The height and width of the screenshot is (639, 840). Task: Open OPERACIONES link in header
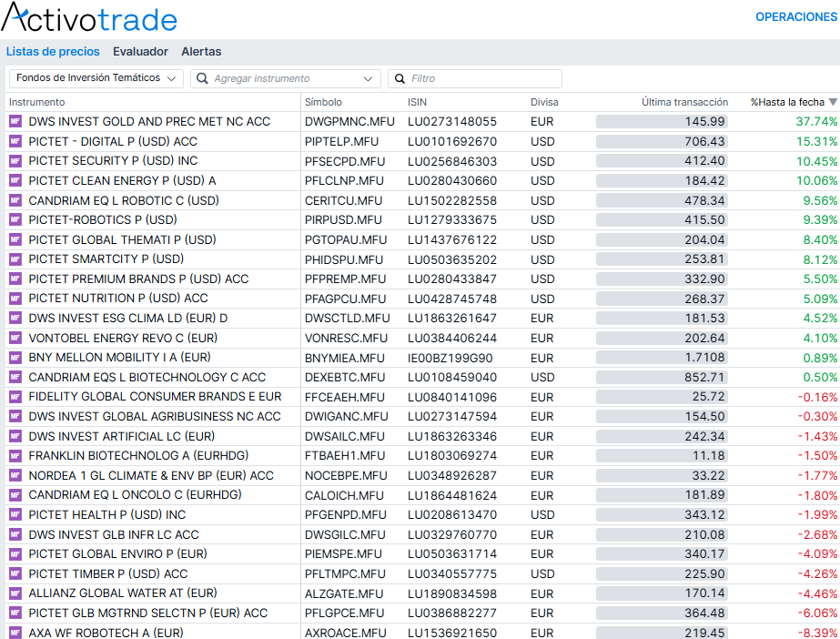pos(796,17)
